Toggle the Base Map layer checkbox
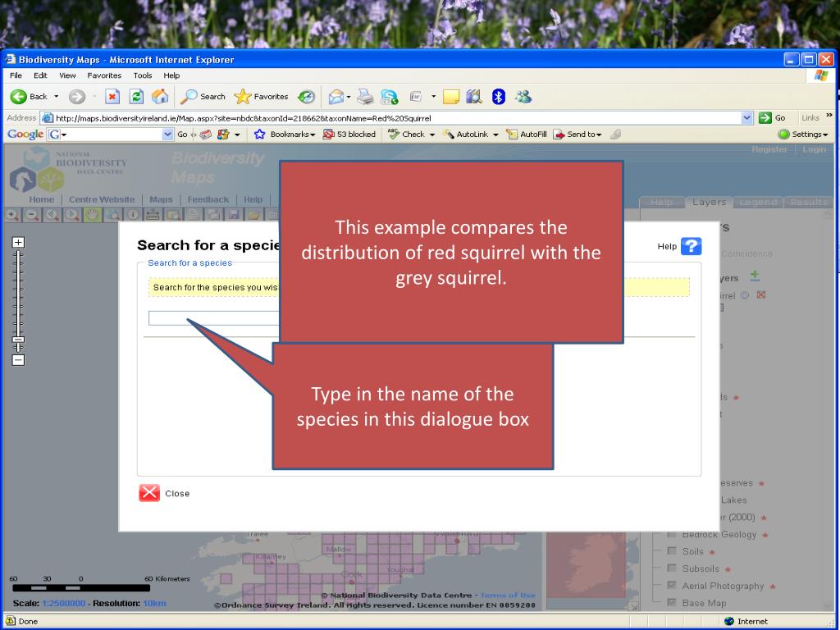This screenshot has height=630, width=840. (671, 603)
